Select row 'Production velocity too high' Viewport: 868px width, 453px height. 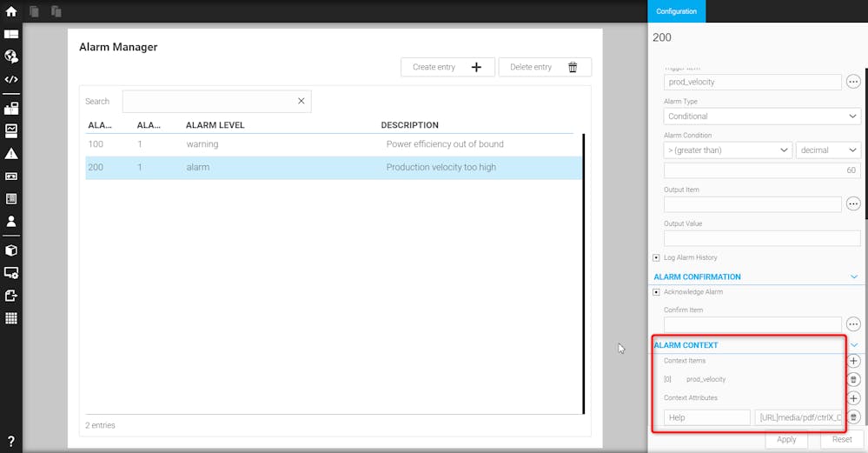click(x=334, y=167)
